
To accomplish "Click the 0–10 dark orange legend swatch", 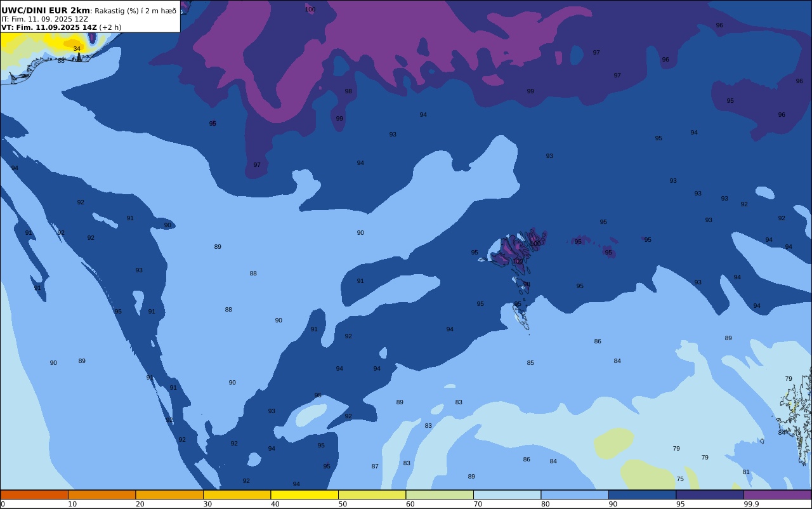I will pos(34,494).
